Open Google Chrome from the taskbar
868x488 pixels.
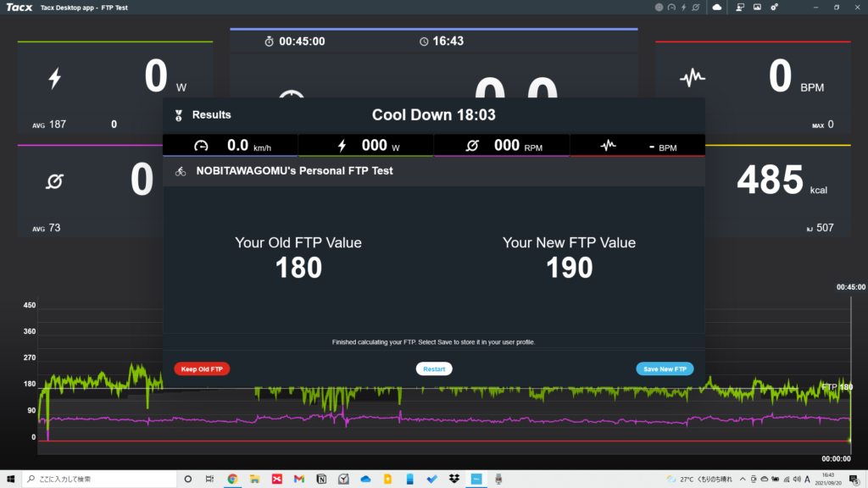[x=232, y=479]
